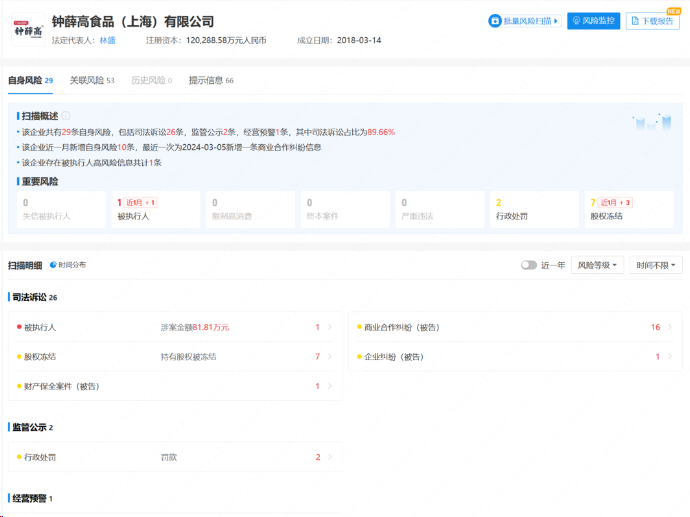Select the 经营预警 1 section heading

coord(32,499)
